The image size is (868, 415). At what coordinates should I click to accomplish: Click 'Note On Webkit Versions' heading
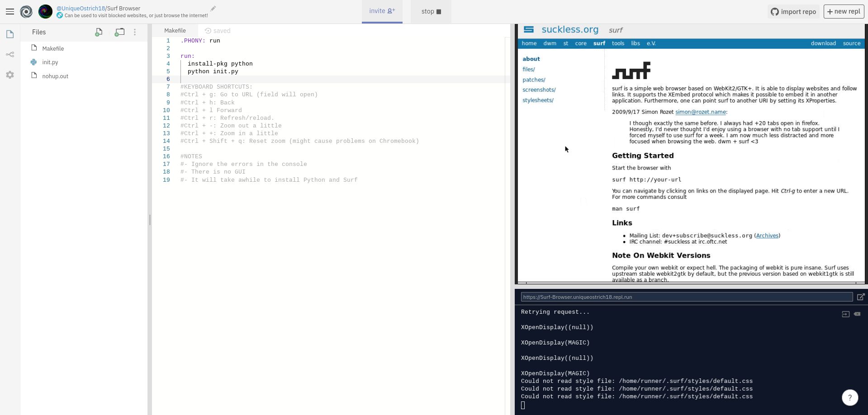661,255
